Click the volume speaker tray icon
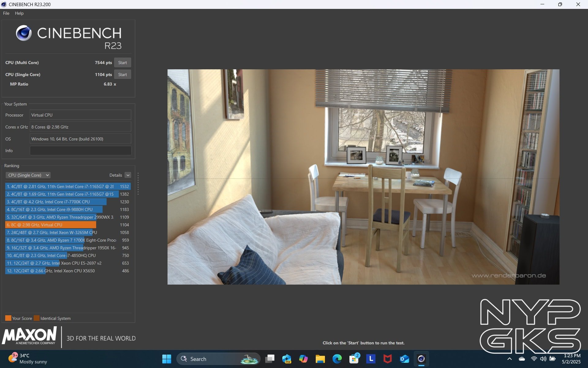Viewport: 588px width, 368px height. [x=543, y=359]
